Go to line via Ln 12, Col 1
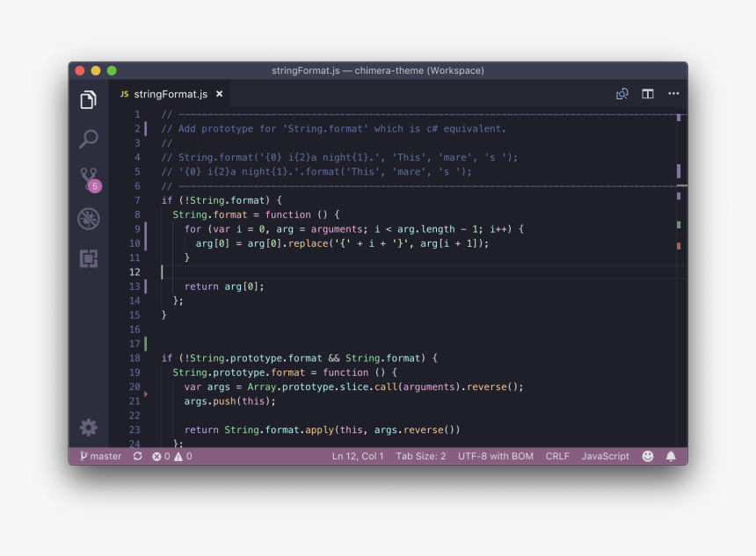756x556 pixels. (358, 456)
